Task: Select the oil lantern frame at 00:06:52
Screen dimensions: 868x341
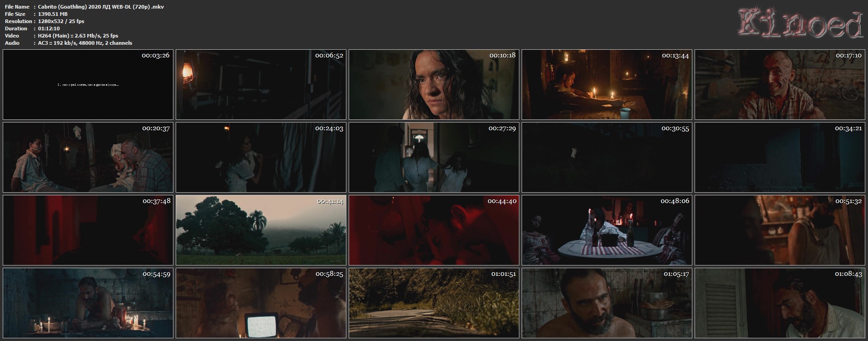Action: [x=261, y=85]
